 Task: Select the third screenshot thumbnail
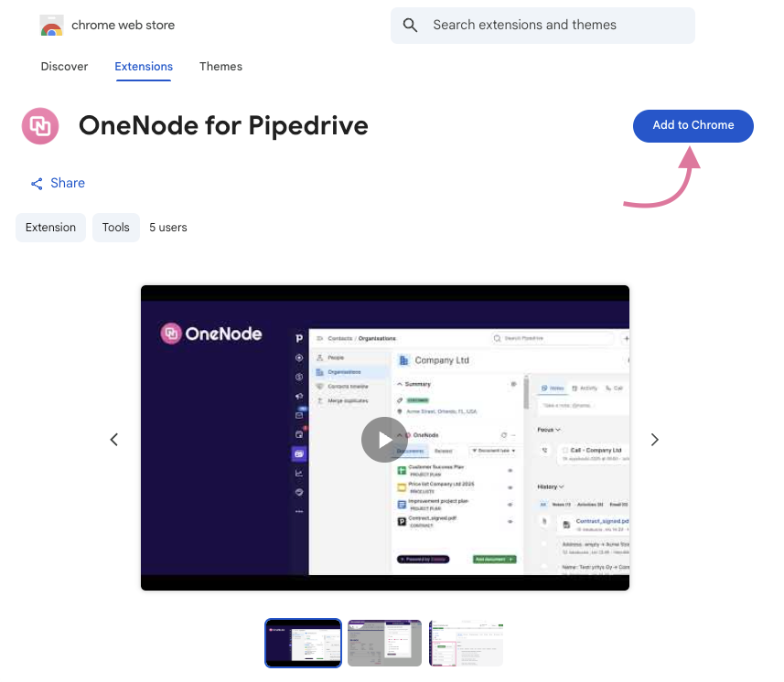tap(466, 643)
